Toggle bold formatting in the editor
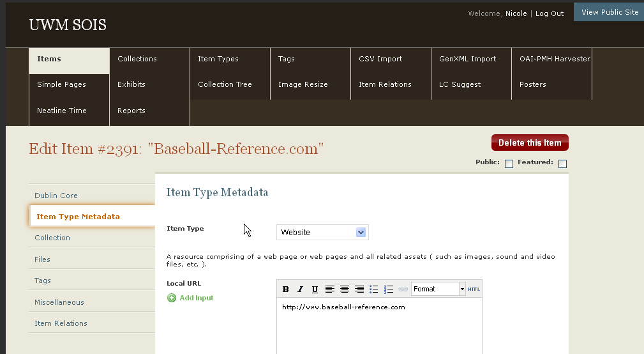644x354 pixels. [286, 289]
